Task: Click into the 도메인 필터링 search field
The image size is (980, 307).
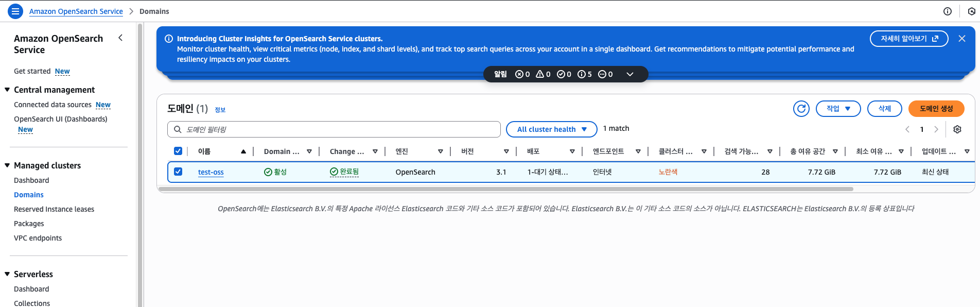Action: click(x=334, y=129)
